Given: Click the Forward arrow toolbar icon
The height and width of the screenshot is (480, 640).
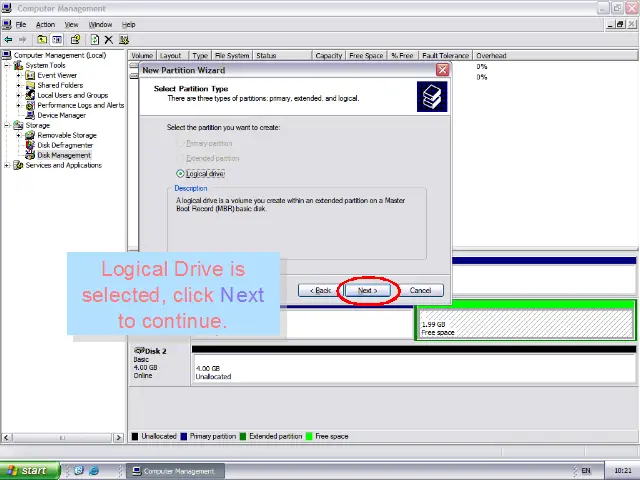Looking at the screenshot, I should coord(22,40).
